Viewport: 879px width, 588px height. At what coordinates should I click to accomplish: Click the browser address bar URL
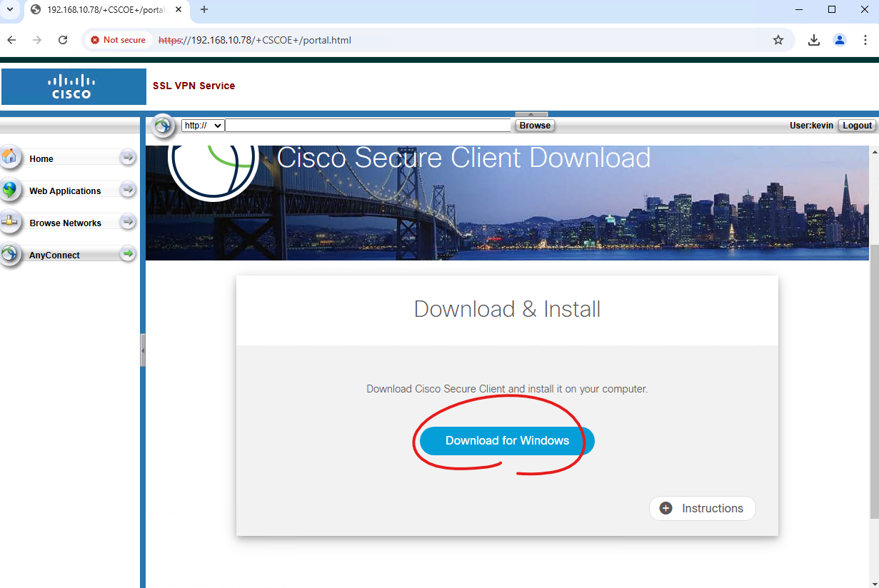click(x=255, y=40)
